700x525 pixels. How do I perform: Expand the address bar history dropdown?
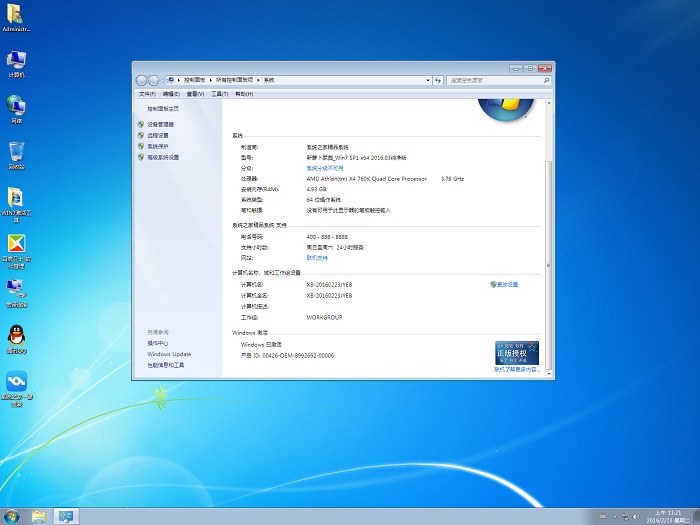click(x=427, y=79)
